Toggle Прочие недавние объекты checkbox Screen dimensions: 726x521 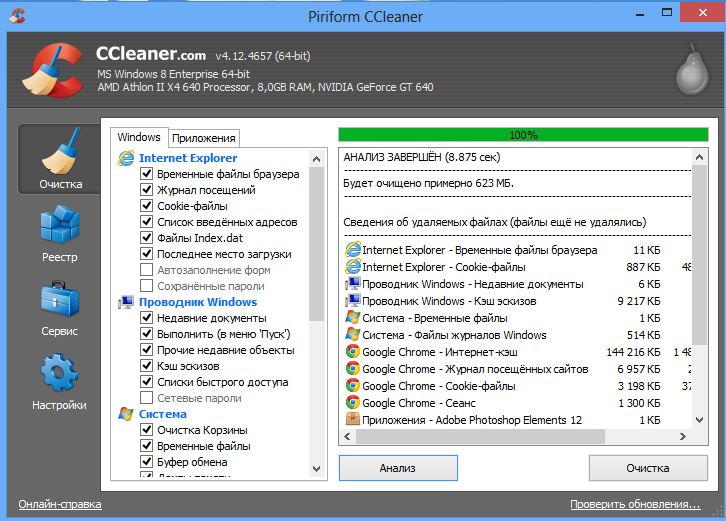[146, 349]
